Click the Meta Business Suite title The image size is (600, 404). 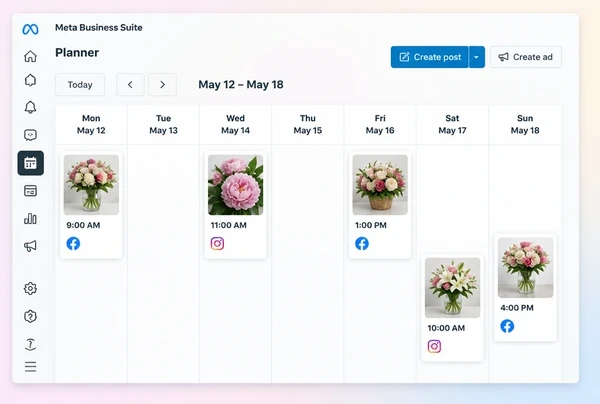pyautogui.click(x=99, y=28)
